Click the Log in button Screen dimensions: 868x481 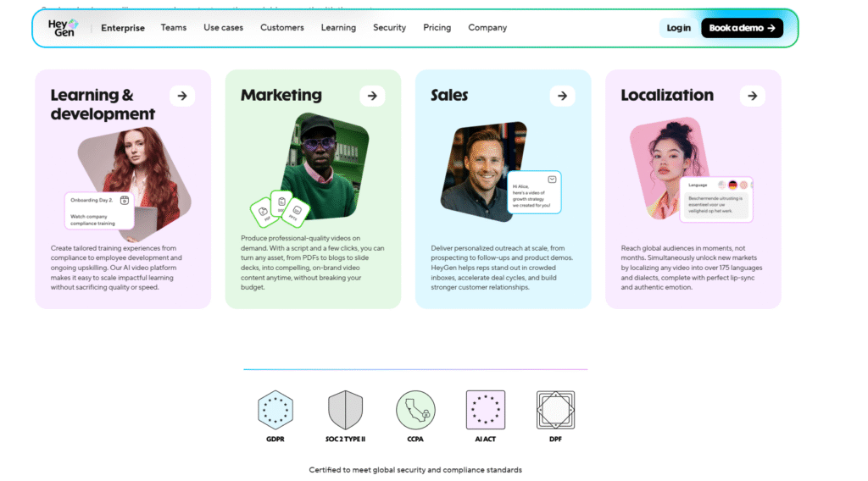coord(678,28)
